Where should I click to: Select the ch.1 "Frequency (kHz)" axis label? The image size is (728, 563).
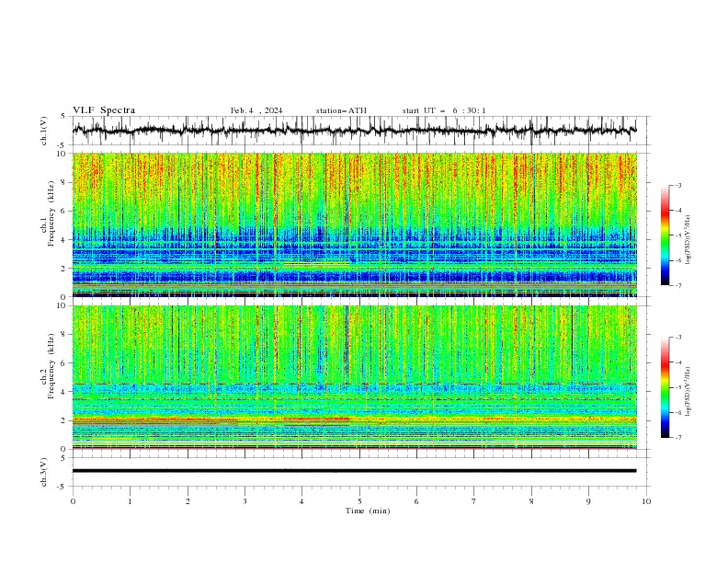coord(51,214)
